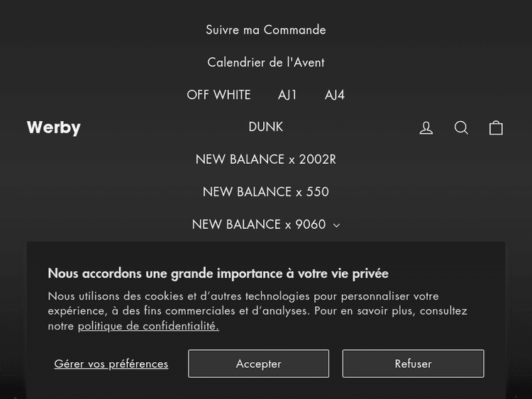The height and width of the screenshot is (399, 532).
Task: Open the Suivre ma Commande page
Action: click(266, 30)
